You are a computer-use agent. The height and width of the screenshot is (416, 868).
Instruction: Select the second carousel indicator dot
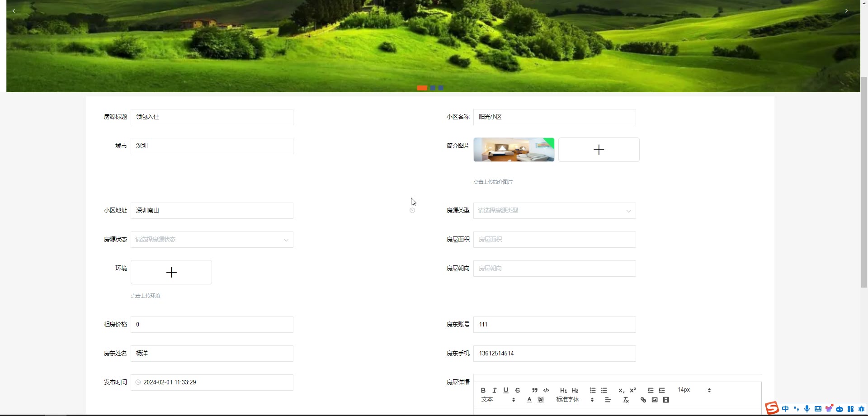coord(433,88)
